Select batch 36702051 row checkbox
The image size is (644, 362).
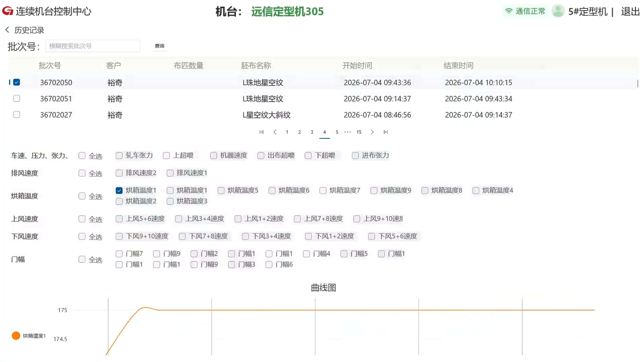[x=17, y=98]
